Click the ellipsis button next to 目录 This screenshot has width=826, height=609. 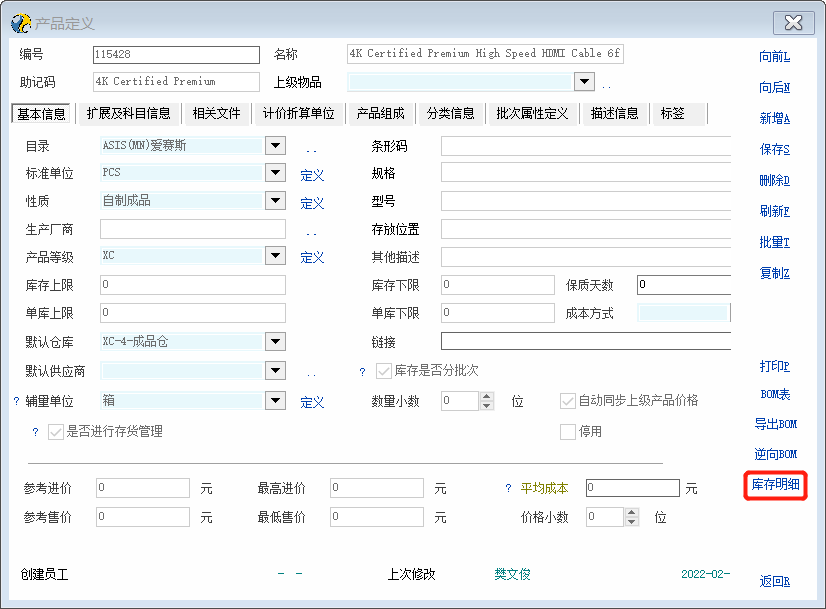click(x=311, y=147)
